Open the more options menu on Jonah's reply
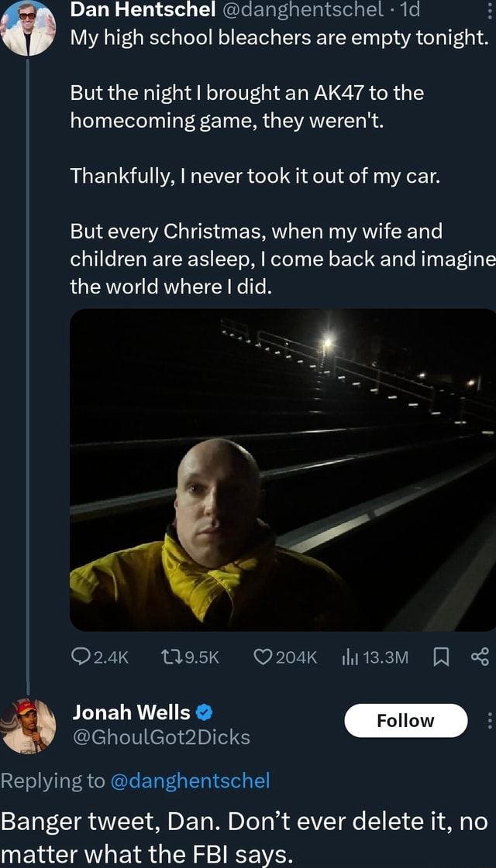This screenshot has width=496, height=868. tap(490, 720)
